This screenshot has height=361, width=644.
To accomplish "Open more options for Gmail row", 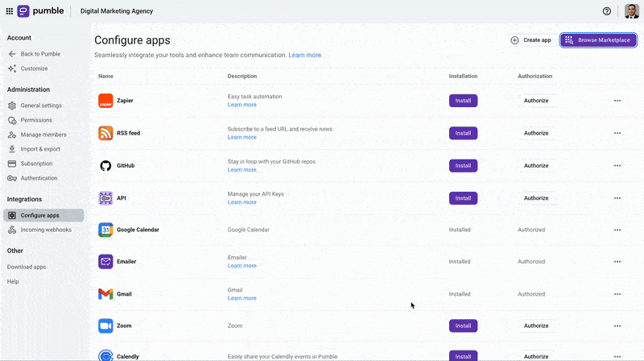I will point(617,294).
